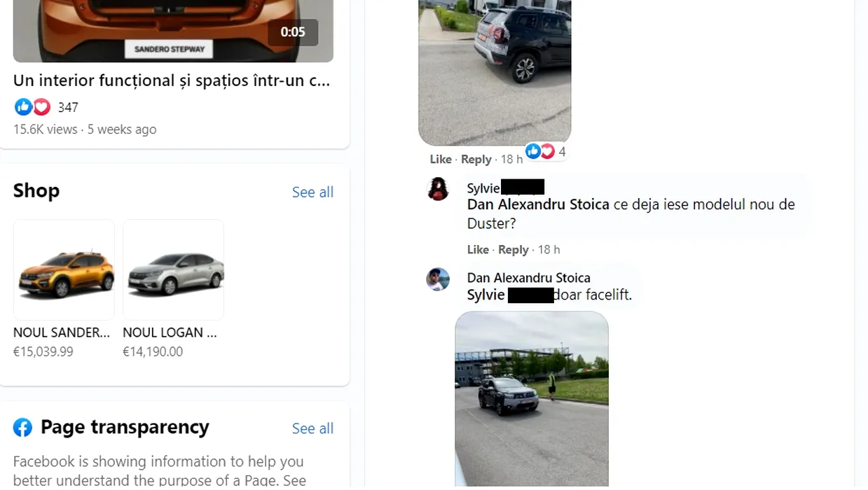Reply to Sylvie's comment about the Duster
Image resolution: width=868 pixels, height=490 pixels.
[514, 250]
